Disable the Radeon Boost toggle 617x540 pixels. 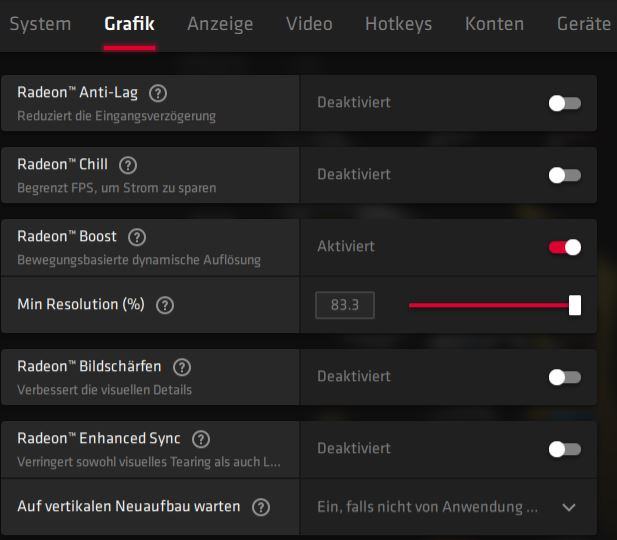tap(565, 248)
